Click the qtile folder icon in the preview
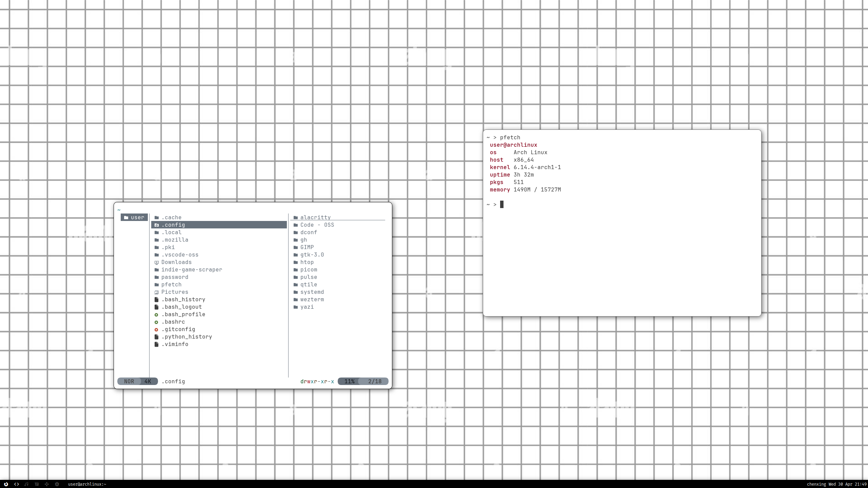This screenshot has width=868, height=488. coord(296,285)
